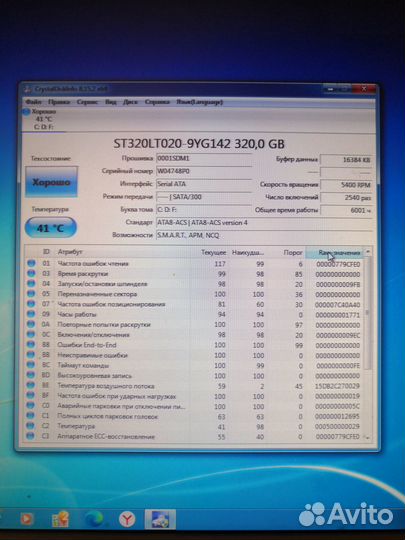
Task: Open the Диск menu
Action: click(130, 102)
